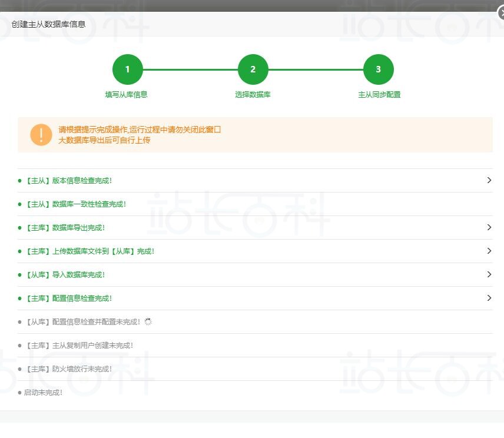Expand 版本信息检查完成 details arrow

point(489,180)
